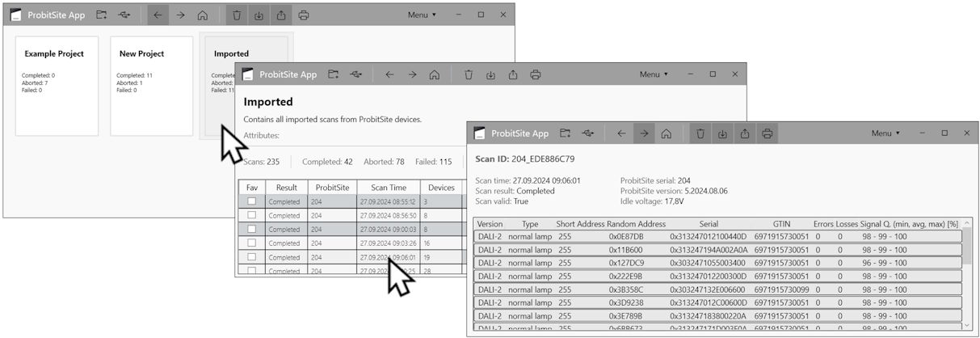Click export upload icon in Imported window
Screen dimensions: 980x338
pyautogui.click(x=513, y=74)
